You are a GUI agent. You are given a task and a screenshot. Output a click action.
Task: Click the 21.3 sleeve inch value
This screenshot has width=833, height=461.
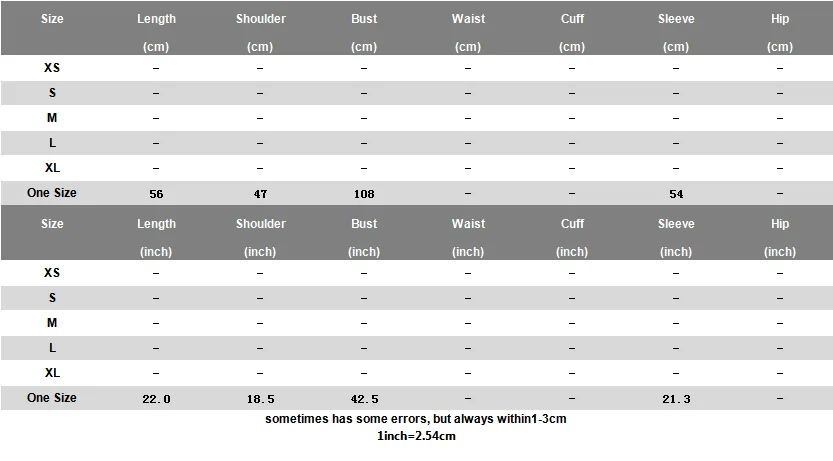pos(676,399)
